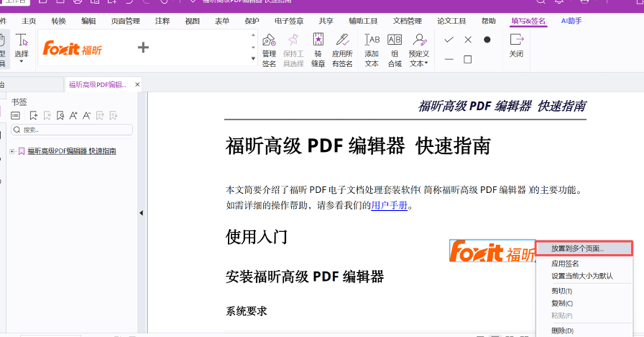Open the 用户手册 hyperlink in the document
This screenshot has width=644, height=337.
389,206
